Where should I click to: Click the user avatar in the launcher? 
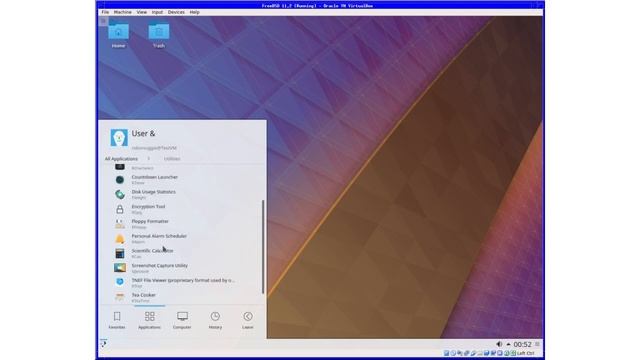click(119, 138)
